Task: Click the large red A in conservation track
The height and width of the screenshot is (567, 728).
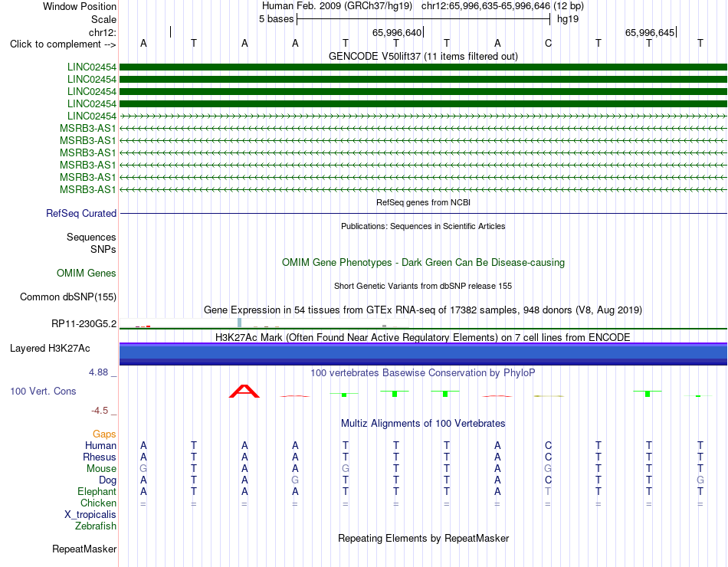Action: point(244,391)
